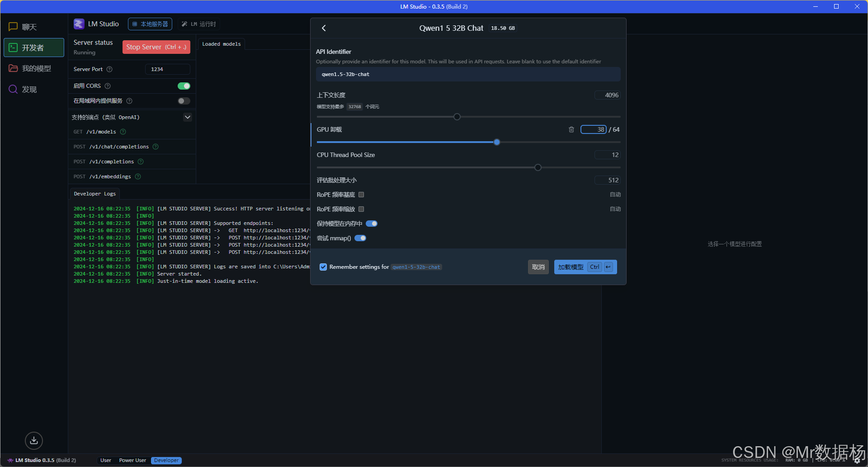Open the Developer (开发者) sidebar section

tap(34, 48)
